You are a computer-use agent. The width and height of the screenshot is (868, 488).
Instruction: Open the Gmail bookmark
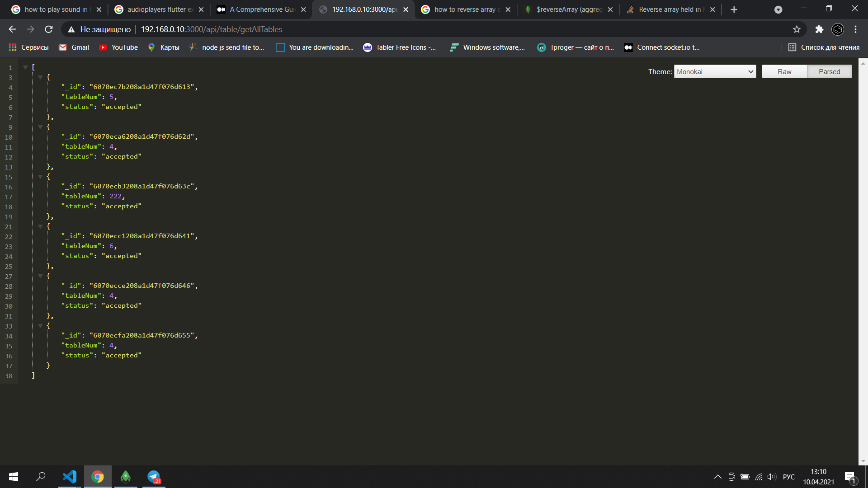74,47
